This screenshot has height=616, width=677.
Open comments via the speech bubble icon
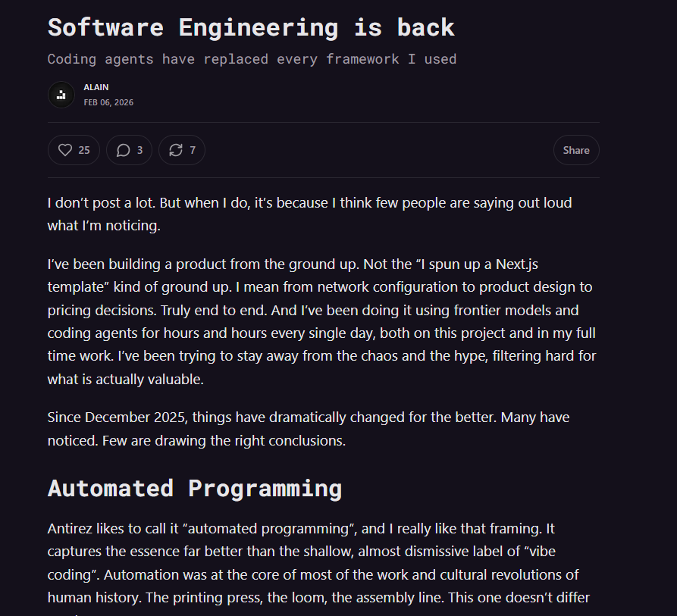click(x=123, y=150)
